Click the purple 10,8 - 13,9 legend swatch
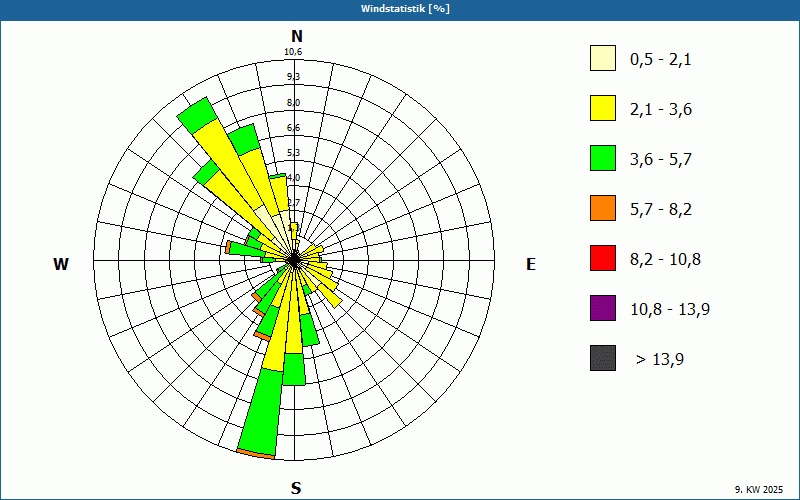This screenshot has height=500, width=800. [x=603, y=308]
